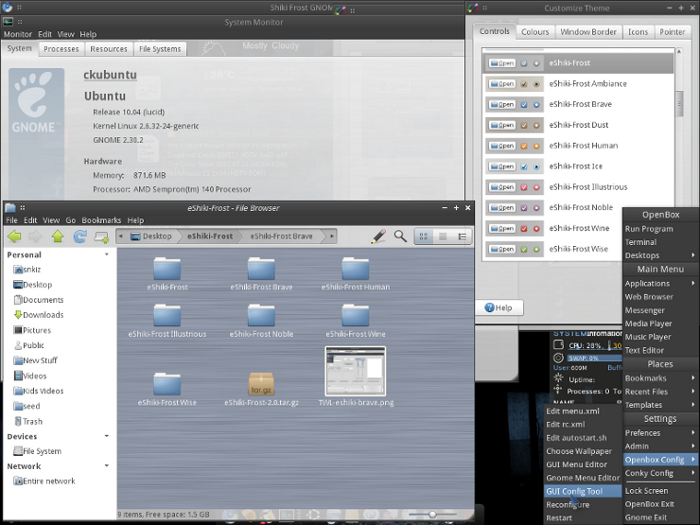Click the Up folder arrow in File Browser
The image size is (700, 525).
point(58,236)
